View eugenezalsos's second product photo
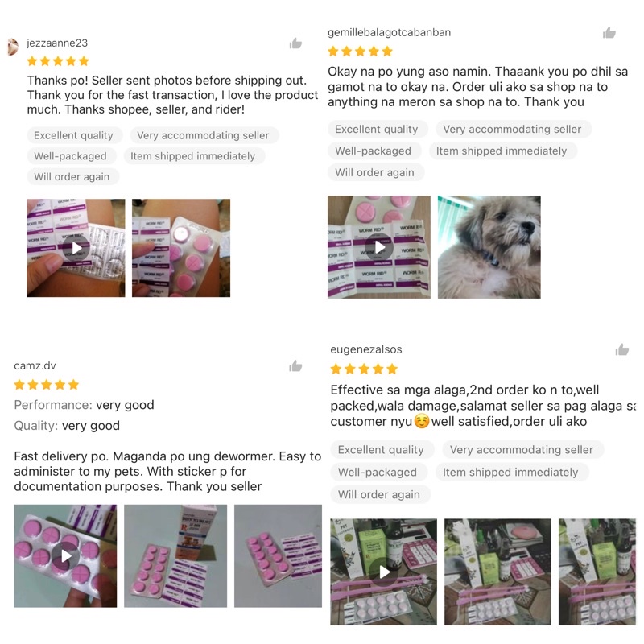The width and height of the screenshot is (644, 644). [497, 572]
